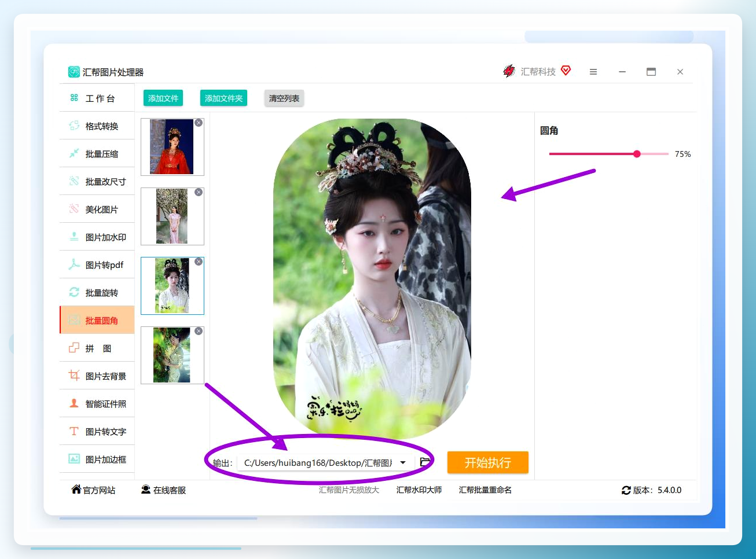Select 图片加水印 watermark stamp icon

click(x=74, y=237)
